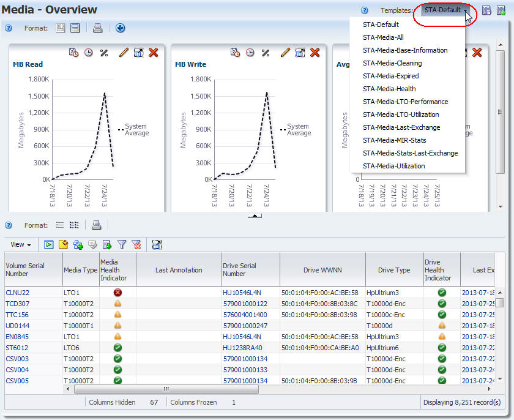Click the Apply Selection play icon

[x=49, y=244]
